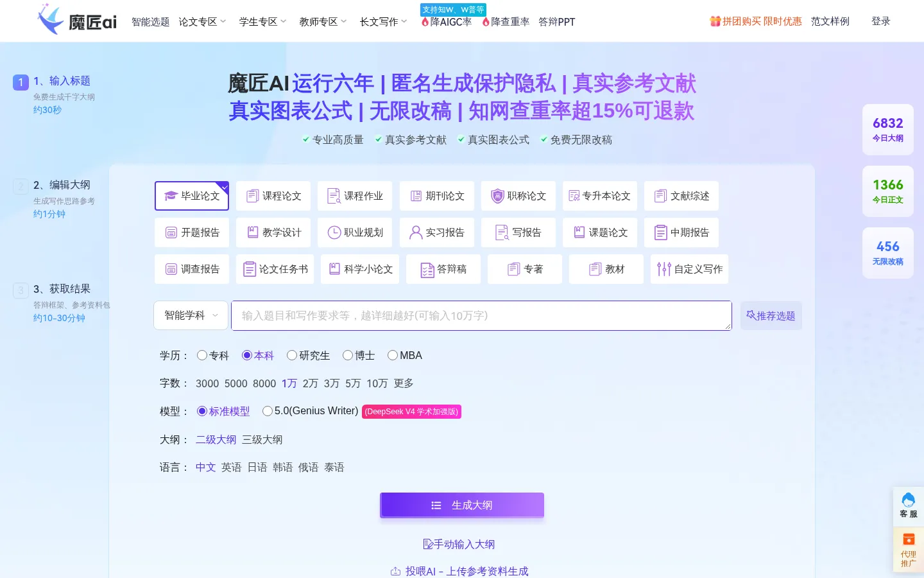
Task: Click the 教学设计 book icon
Action: pyautogui.click(x=253, y=232)
